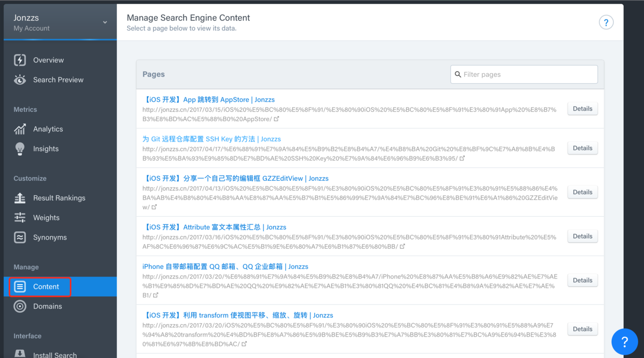Click Details for Git SSH Key page

point(582,148)
